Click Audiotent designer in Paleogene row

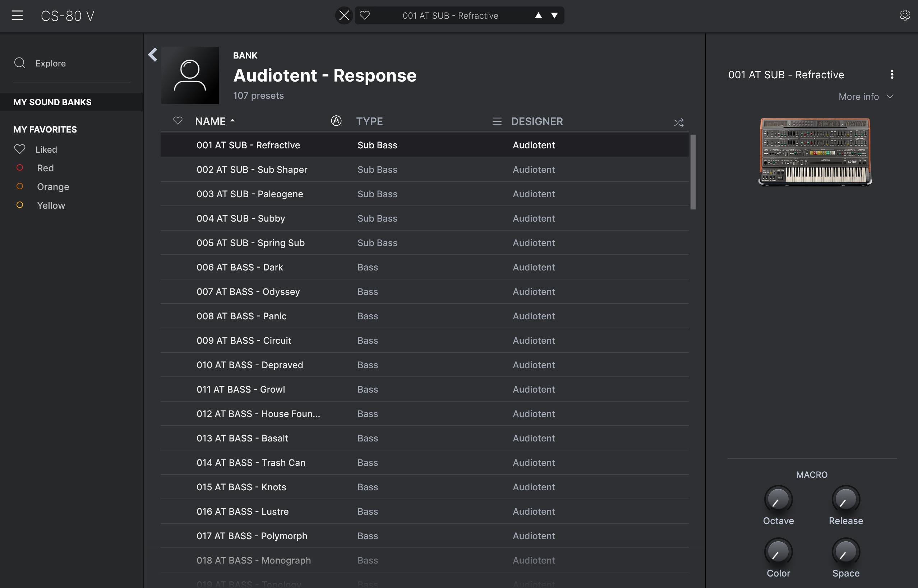(x=534, y=194)
